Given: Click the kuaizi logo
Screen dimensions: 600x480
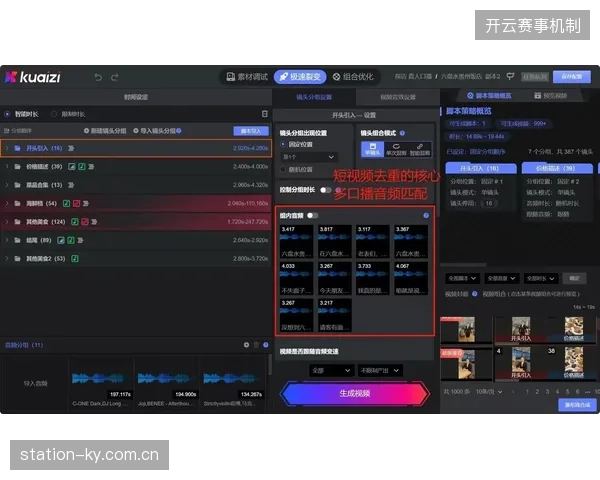Looking at the screenshot, I should (x=33, y=77).
